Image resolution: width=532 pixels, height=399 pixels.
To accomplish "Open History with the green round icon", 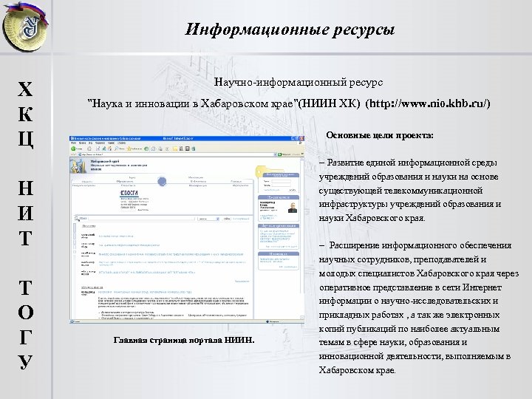I will tap(146, 149).
